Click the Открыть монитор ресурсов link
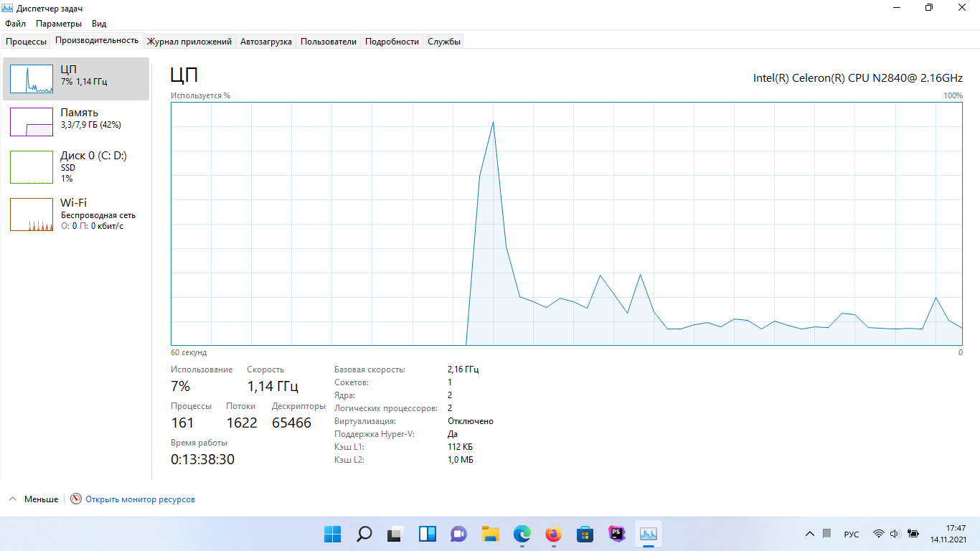980x551 pixels. click(x=140, y=499)
